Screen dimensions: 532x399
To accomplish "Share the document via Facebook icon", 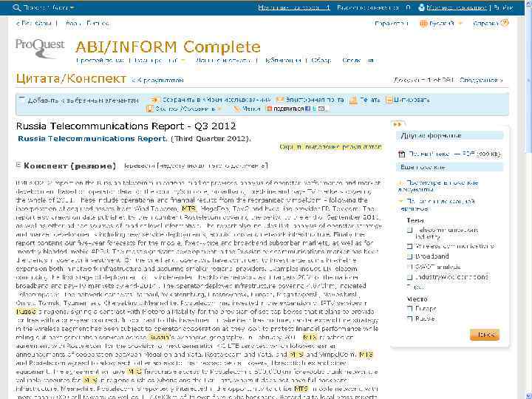I will [x=307, y=109].
